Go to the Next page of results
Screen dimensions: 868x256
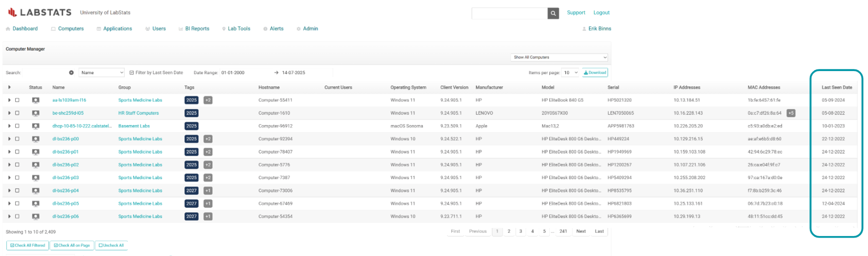[x=581, y=231]
